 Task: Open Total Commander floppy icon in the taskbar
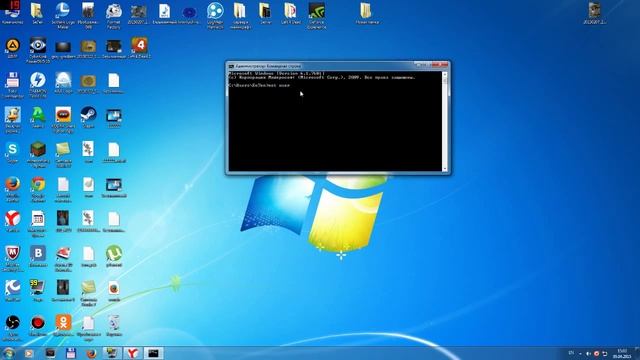click(71, 353)
